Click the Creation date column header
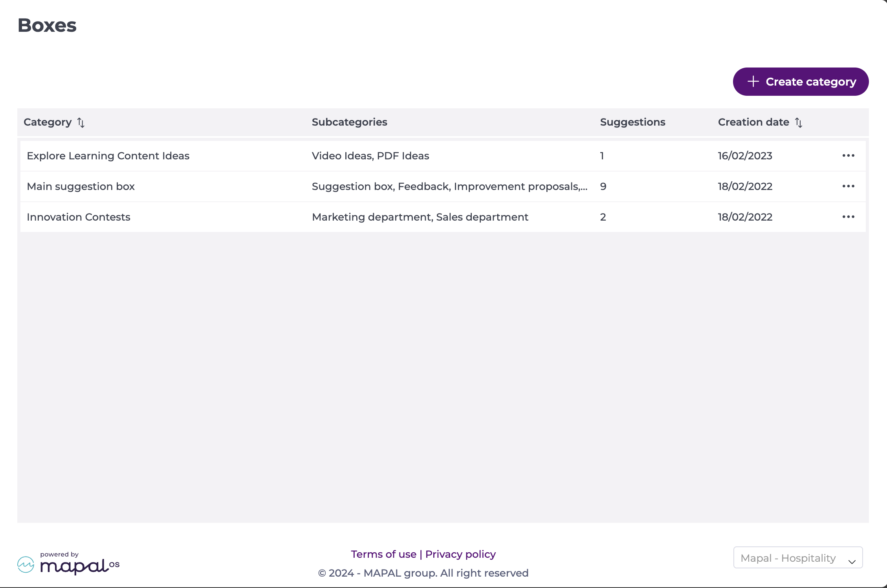The height and width of the screenshot is (588, 887). (753, 122)
